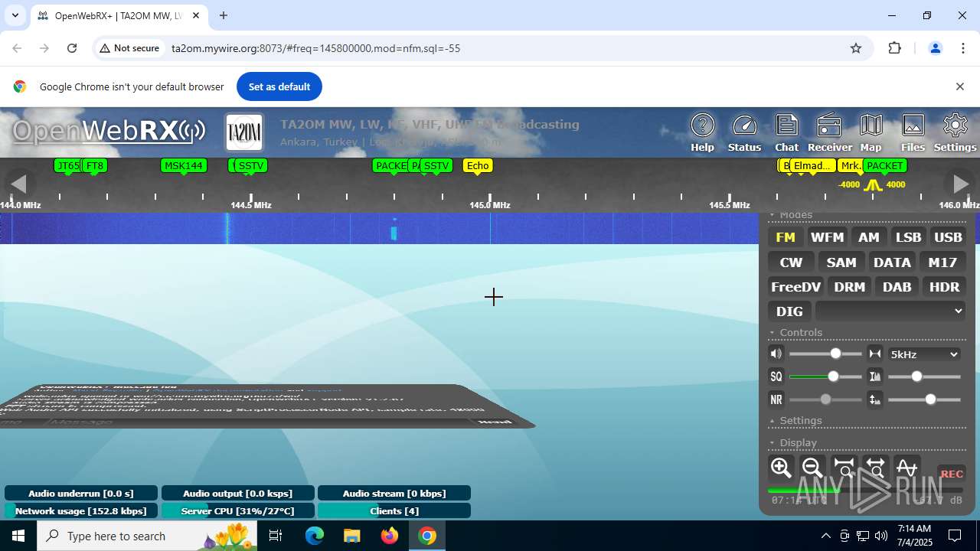
Task: Shift frequency band to the right
Action: pos(960,184)
